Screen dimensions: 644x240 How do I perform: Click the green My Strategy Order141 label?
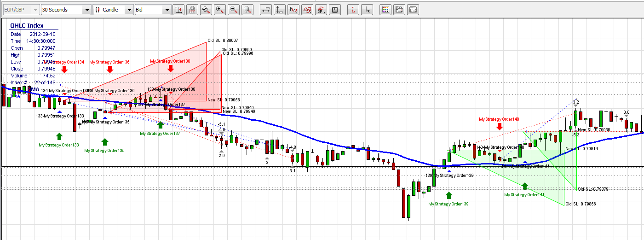(524, 195)
